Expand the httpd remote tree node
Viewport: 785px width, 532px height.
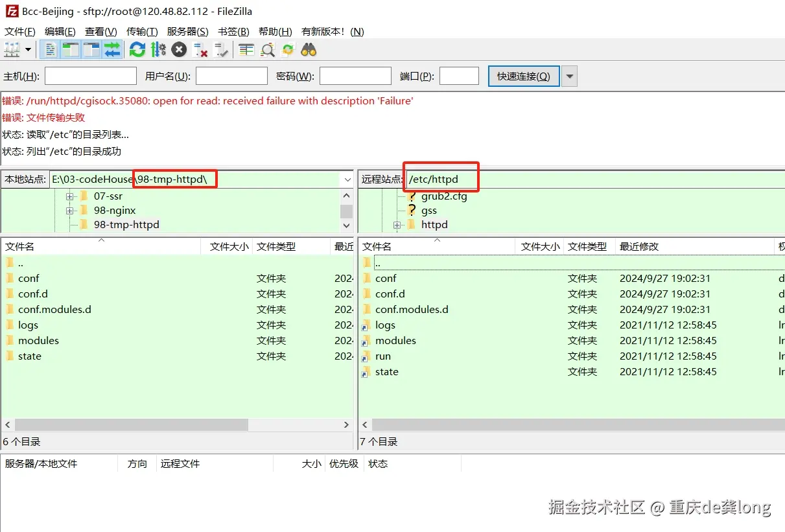coord(397,225)
